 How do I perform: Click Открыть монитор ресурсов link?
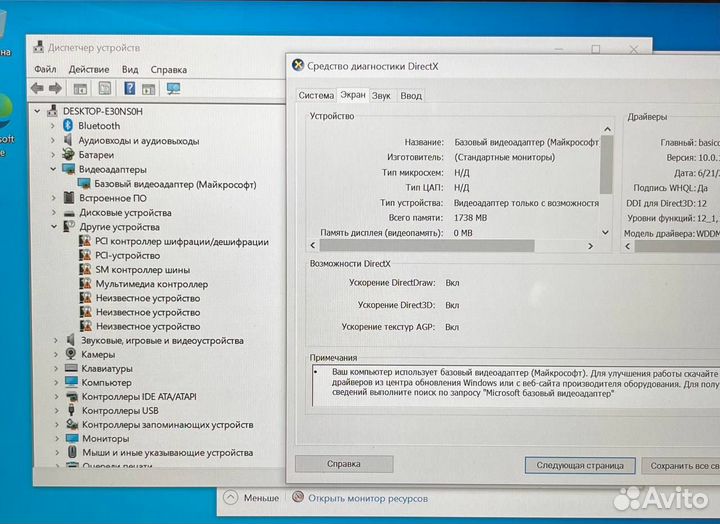(368, 498)
